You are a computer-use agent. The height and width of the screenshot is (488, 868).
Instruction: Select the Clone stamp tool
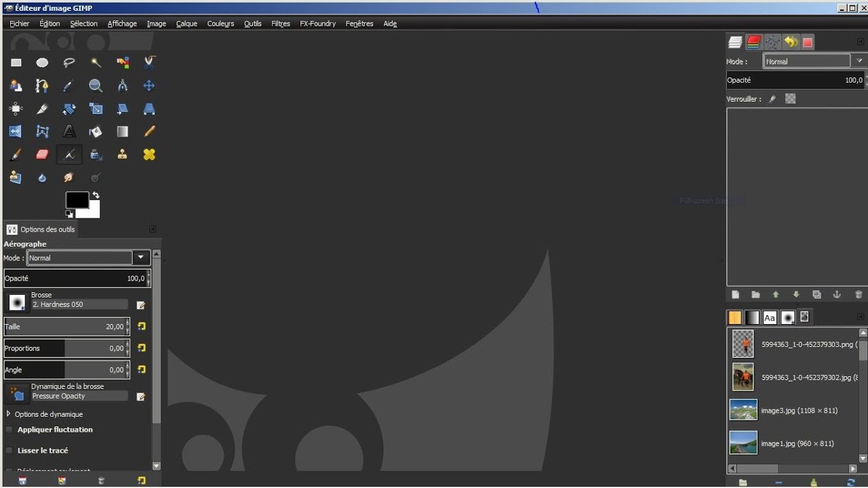[122, 155]
